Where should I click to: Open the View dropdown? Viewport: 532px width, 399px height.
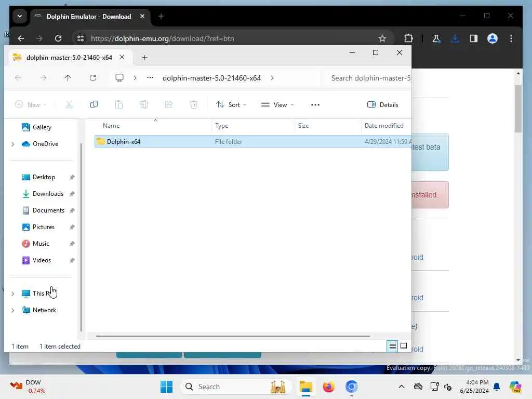coord(277,105)
